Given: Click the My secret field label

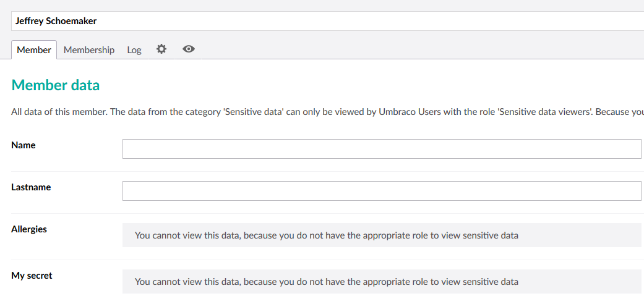Looking at the screenshot, I should (x=32, y=276).
